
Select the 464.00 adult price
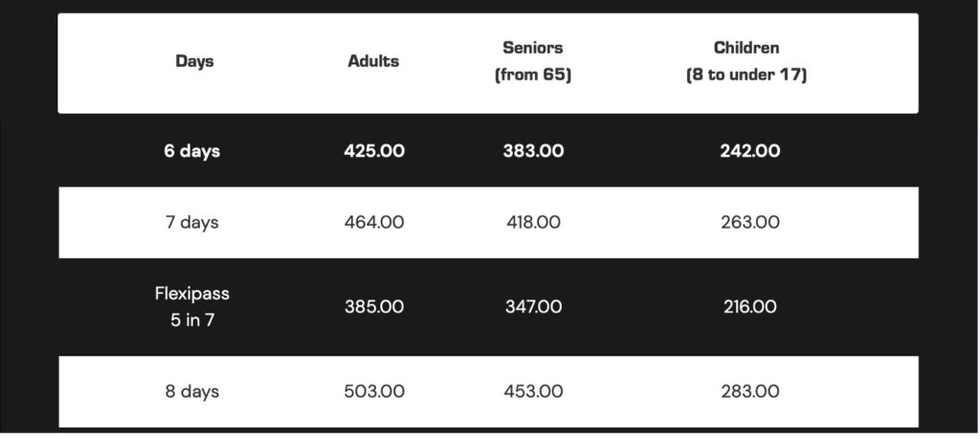[374, 223]
